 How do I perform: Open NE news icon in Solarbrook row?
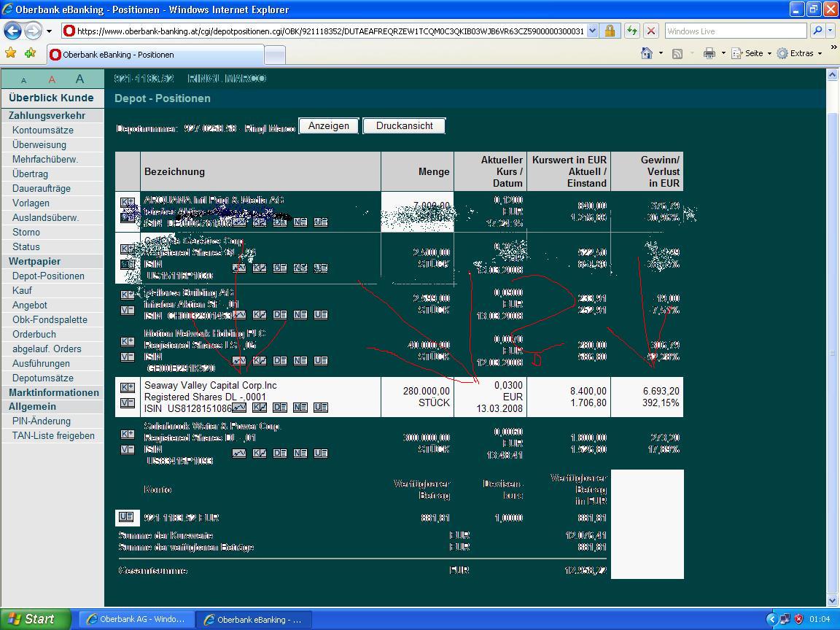[300, 454]
